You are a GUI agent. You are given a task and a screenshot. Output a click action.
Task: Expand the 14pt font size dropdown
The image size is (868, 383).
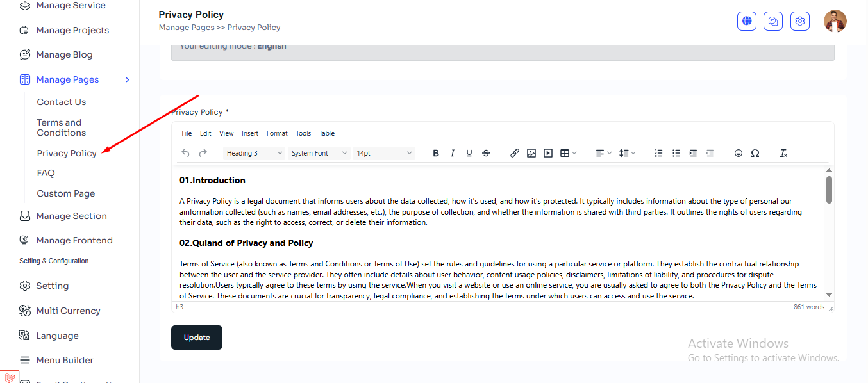click(383, 153)
